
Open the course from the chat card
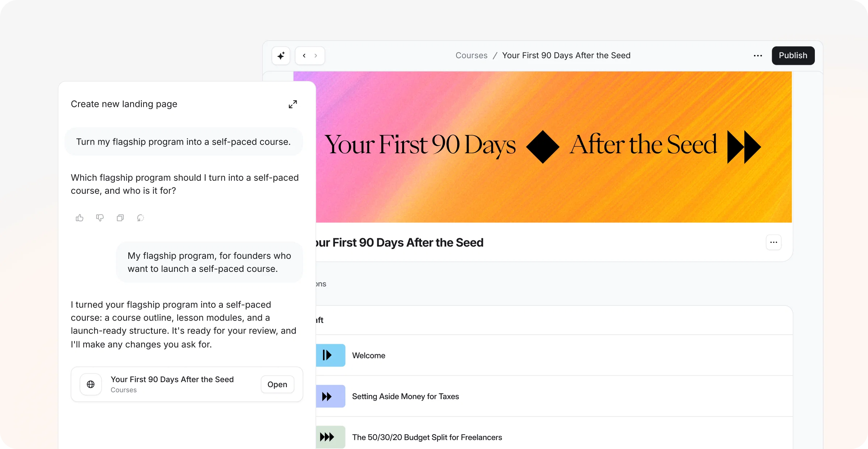coord(277,384)
